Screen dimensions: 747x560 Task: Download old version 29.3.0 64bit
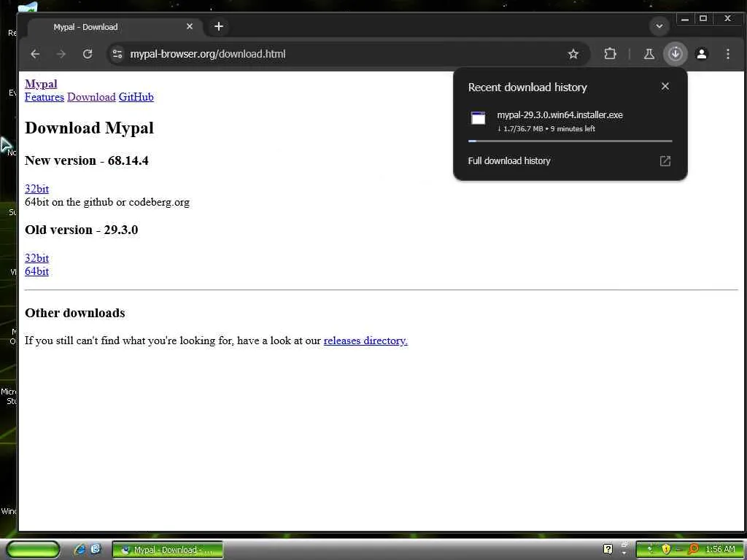tap(36, 271)
